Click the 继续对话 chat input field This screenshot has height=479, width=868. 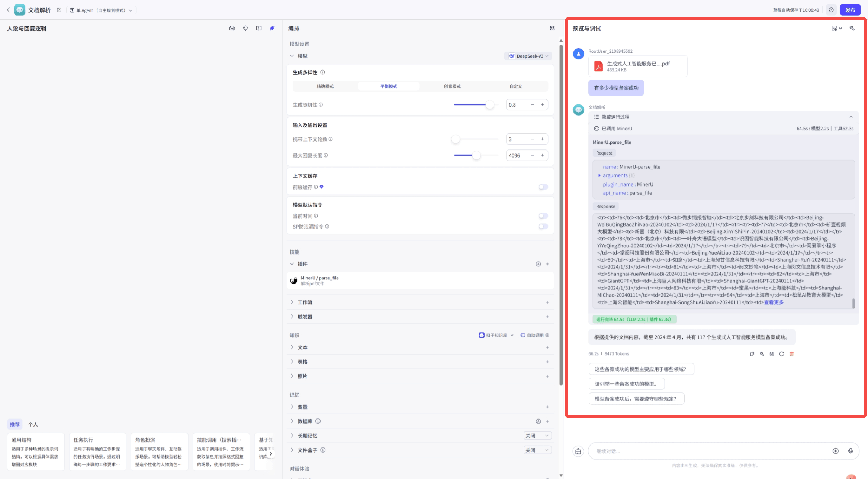[707, 451]
